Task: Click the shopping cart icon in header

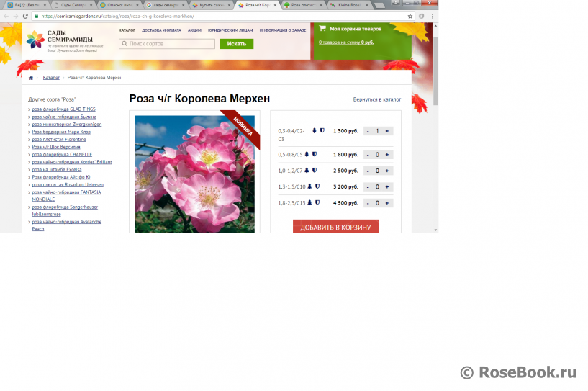Action: pos(322,30)
